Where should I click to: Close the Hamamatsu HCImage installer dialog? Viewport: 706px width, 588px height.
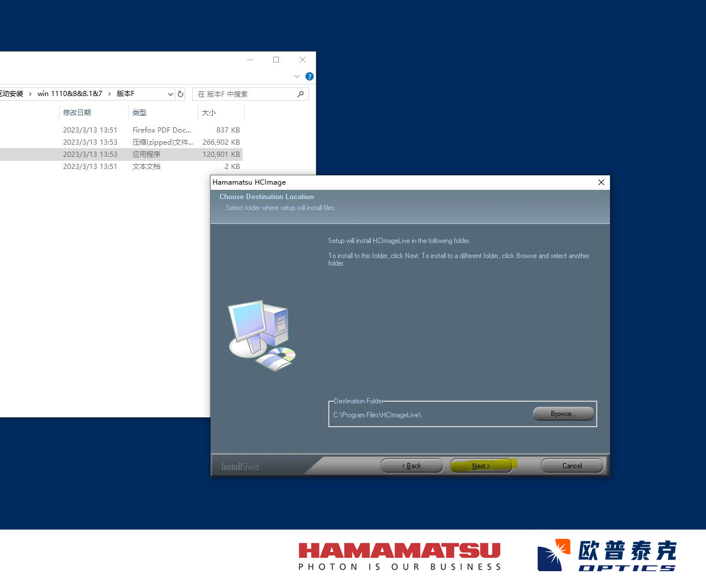pyautogui.click(x=601, y=182)
